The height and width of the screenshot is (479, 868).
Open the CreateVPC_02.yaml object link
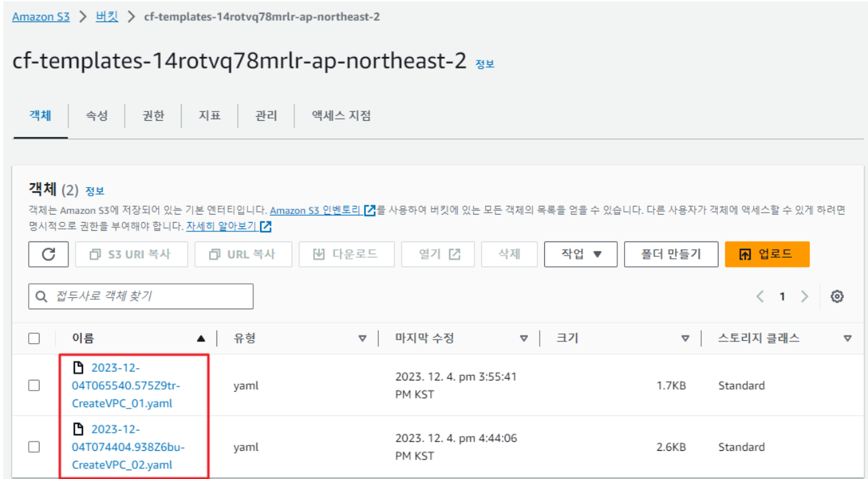click(129, 447)
